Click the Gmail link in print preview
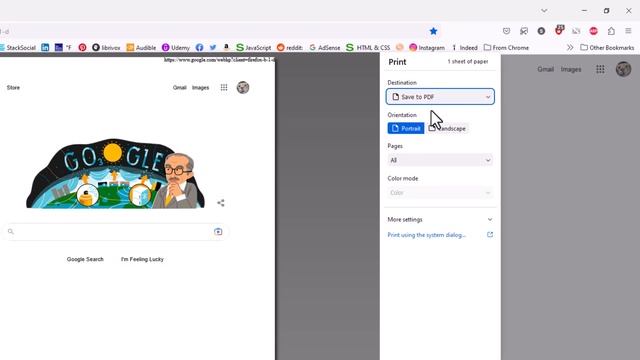The height and width of the screenshot is (360, 640). (180, 87)
